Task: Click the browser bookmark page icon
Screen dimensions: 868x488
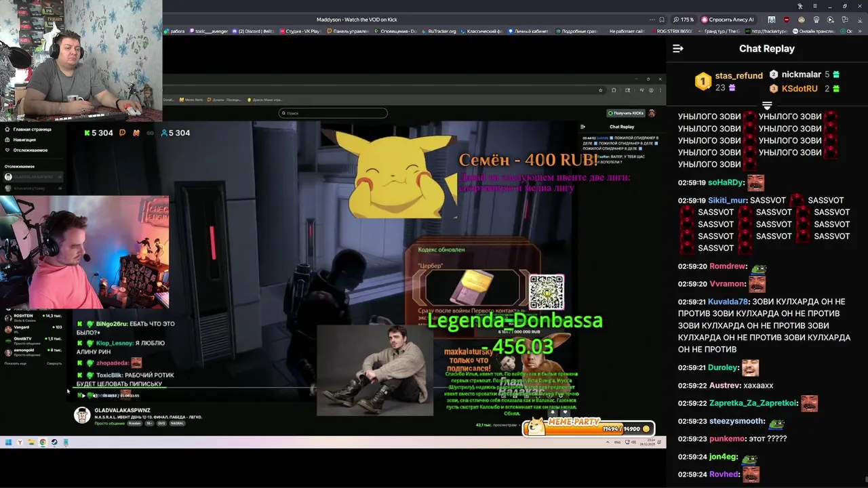Action: [x=662, y=20]
